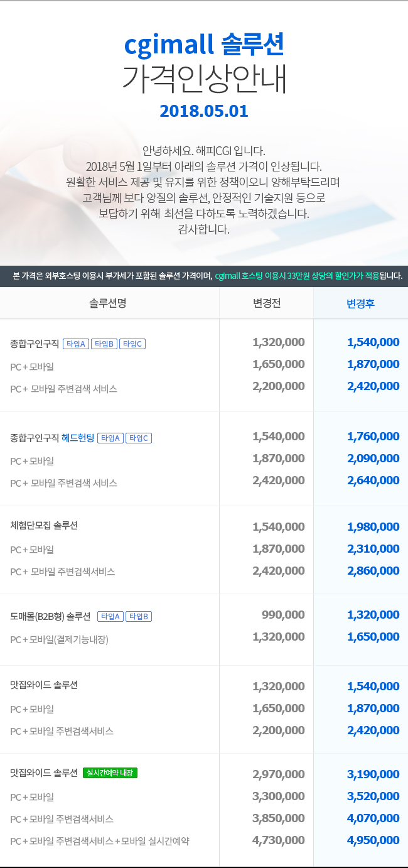
Task: Click the 맛집와이드 솔루션 title without badge
Action: click(x=44, y=685)
